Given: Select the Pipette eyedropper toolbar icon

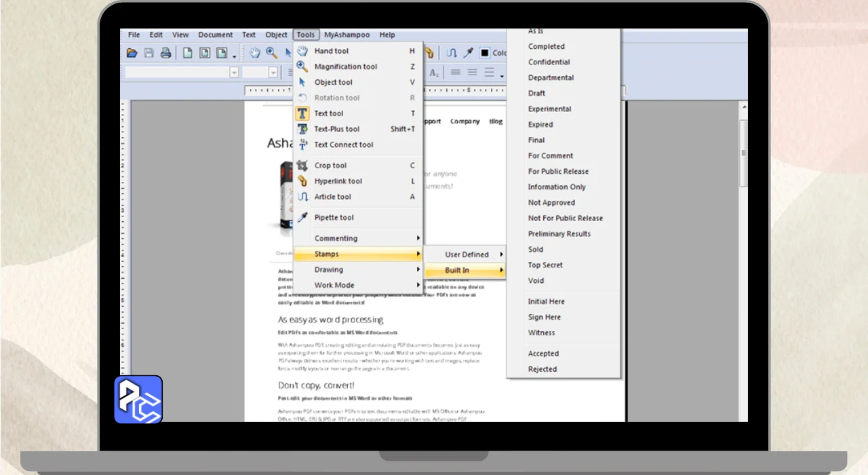Looking at the screenshot, I should (x=468, y=53).
